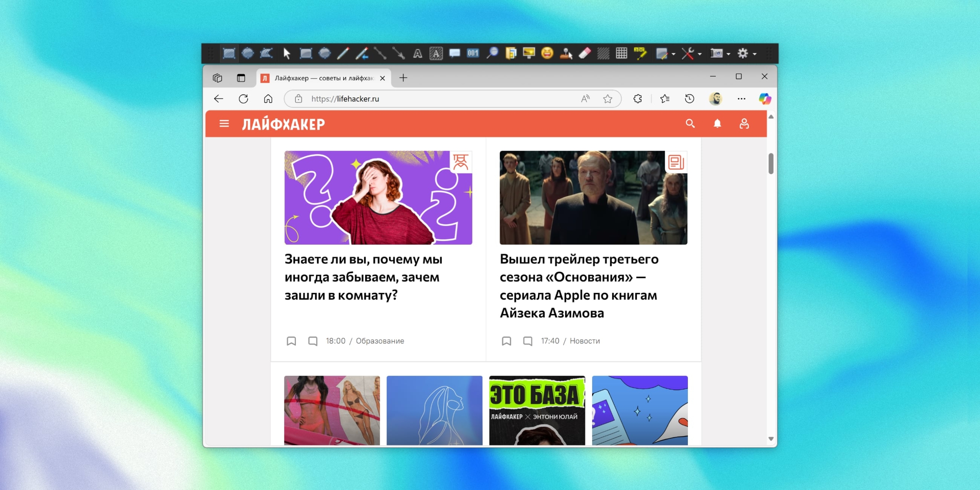Activate the Read aloud button
Viewport: 980px width, 490px height.
pyautogui.click(x=585, y=99)
